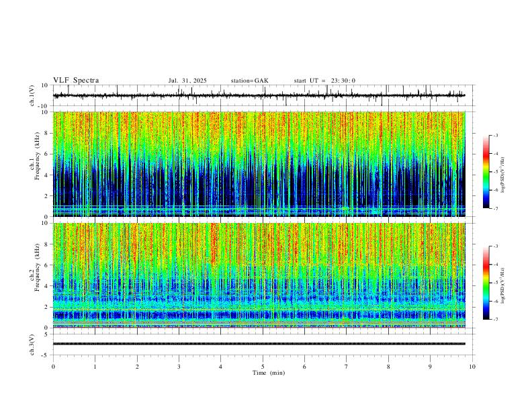Click the "2" tick on the time axis
Image resolution: width=532 pixels, height=411 pixels.
click(137, 367)
